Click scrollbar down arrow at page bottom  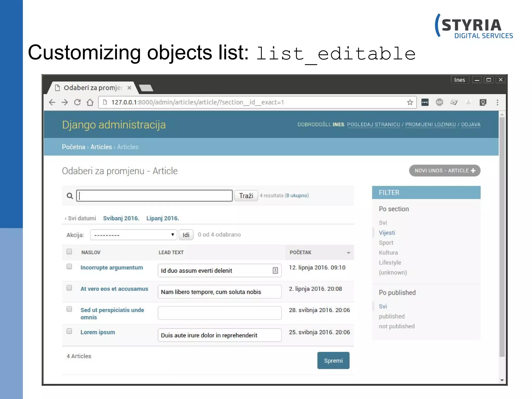click(x=502, y=380)
